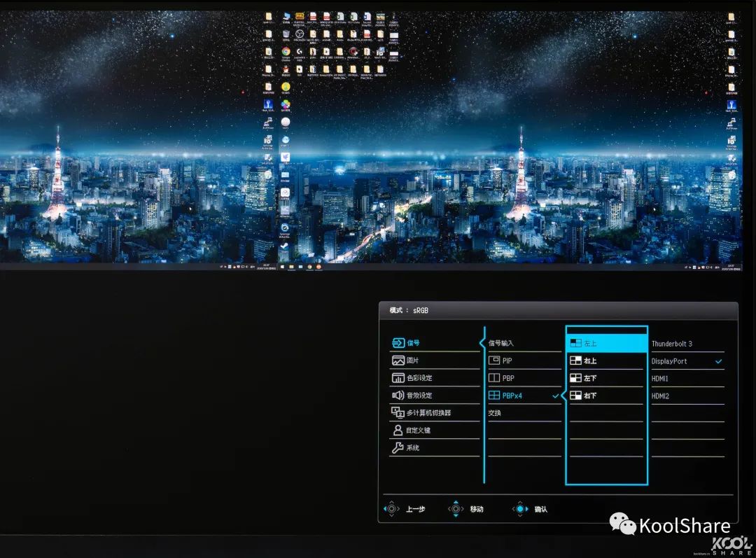Open the Google Chrome desktop shortcut

click(x=286, y=53)
